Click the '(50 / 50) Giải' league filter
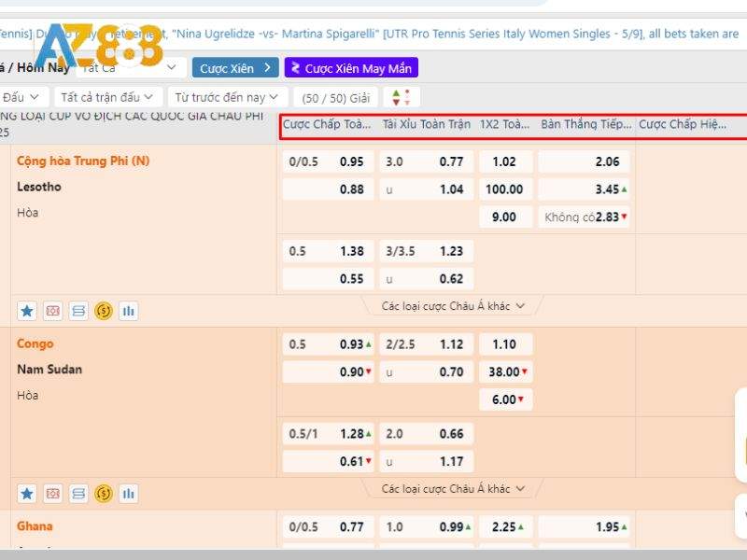Viewport: 747px width, 560px height. pos(335,97)
